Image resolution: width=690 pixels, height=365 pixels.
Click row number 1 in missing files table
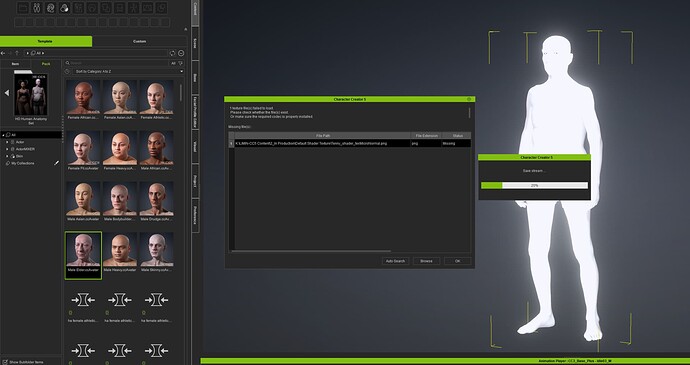pyautogui.click(x=231, y=143)
